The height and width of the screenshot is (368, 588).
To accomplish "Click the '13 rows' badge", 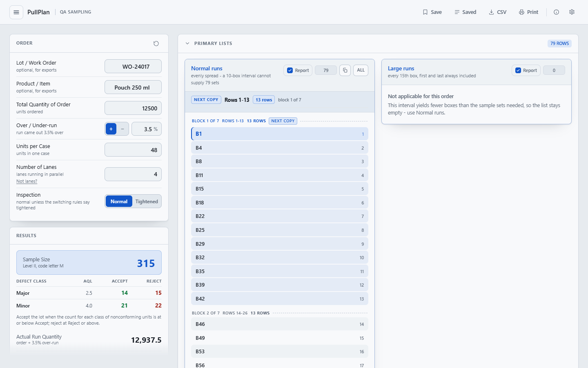I will click(264, 100).
